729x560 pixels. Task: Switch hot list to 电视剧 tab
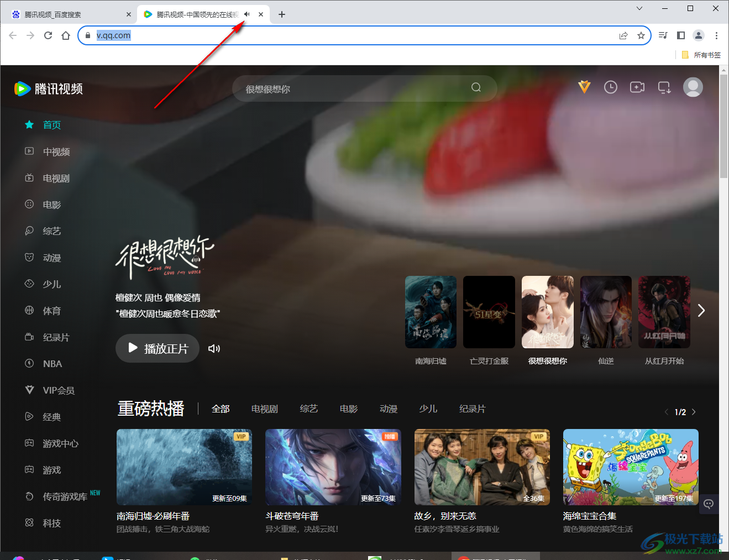pyautogui.click(x=265, y=409)
